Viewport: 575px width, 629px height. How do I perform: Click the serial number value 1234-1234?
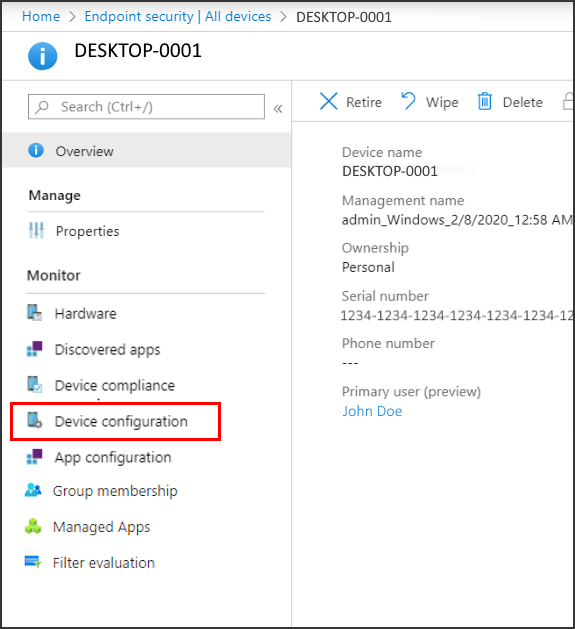point(456,315)
